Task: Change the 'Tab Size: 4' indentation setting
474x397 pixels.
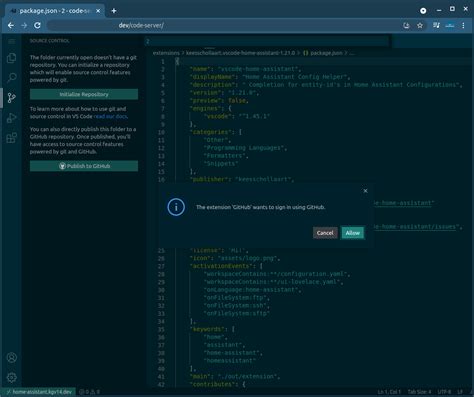Action: point(419,392)
